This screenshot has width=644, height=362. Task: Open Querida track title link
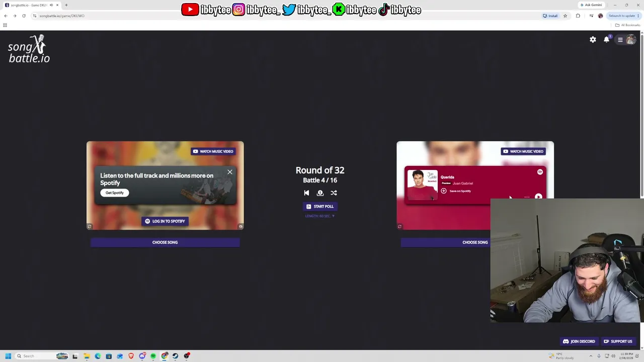pyautogui.click(x=447, y=177)
